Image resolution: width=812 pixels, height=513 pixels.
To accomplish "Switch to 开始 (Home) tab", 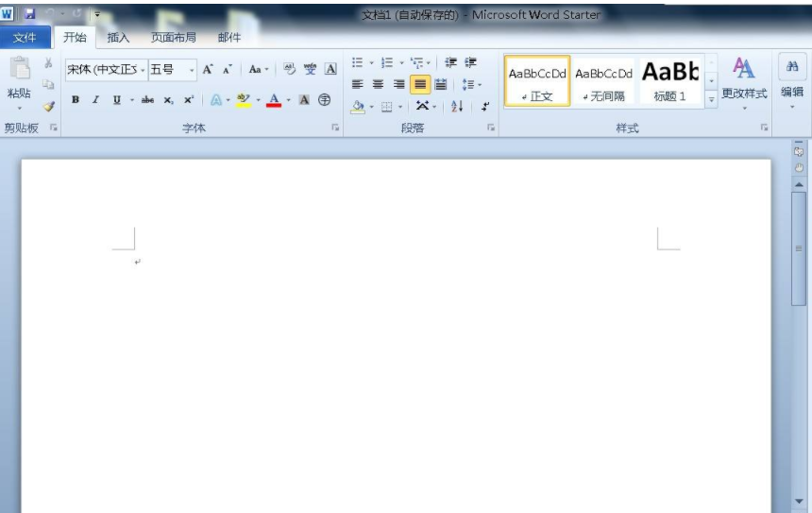I will coord(76,37).
